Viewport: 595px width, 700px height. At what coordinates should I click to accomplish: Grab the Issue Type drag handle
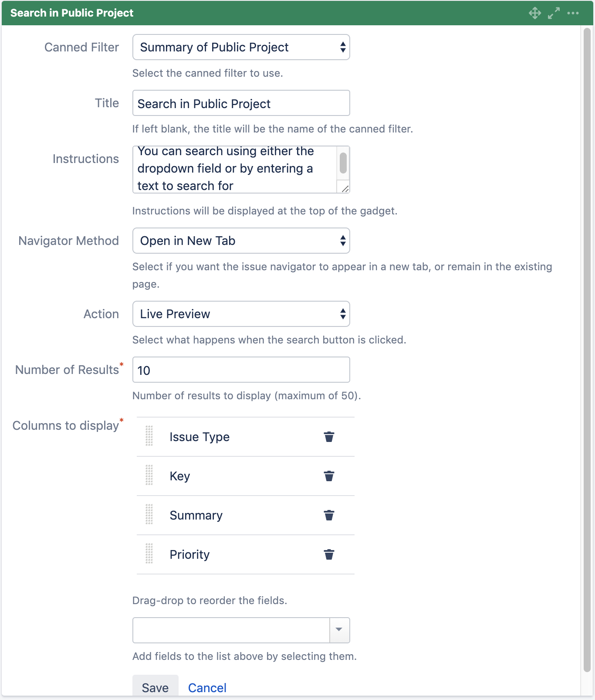click(149, 436)
